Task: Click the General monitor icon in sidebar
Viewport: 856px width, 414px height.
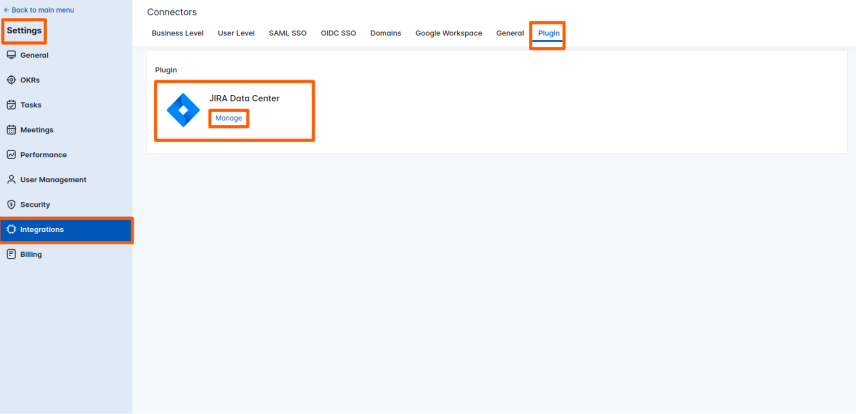Action: coord(11,55)
